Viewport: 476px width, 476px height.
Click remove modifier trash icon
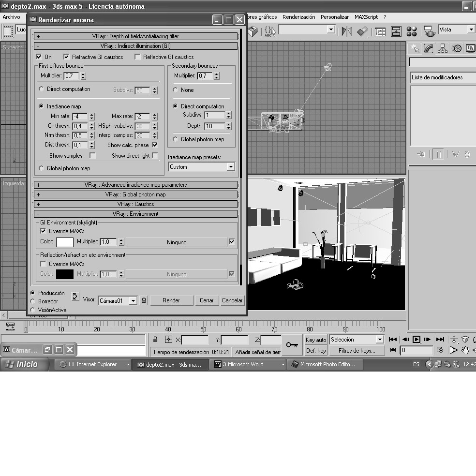467,154
